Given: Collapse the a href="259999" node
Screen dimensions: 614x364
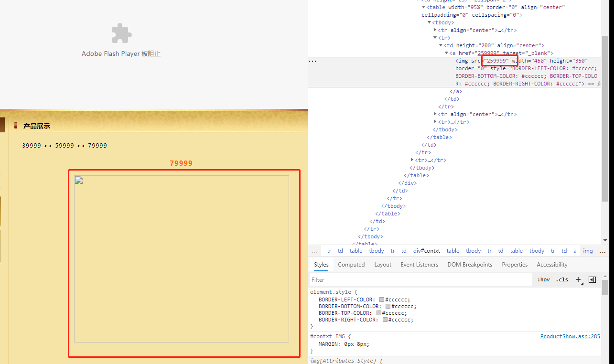Looking at the screenshot, I should click(446, 53).
